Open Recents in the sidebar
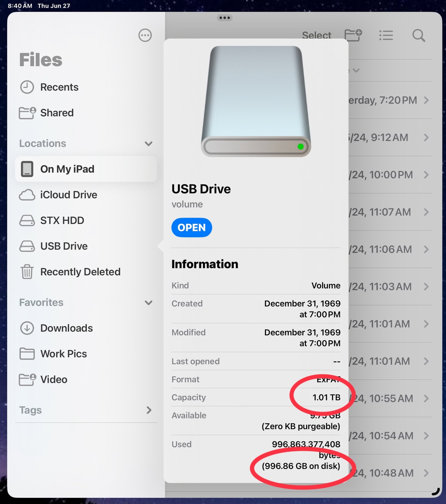Viewport: 446px width, 504px height. (x=59, y=87)
